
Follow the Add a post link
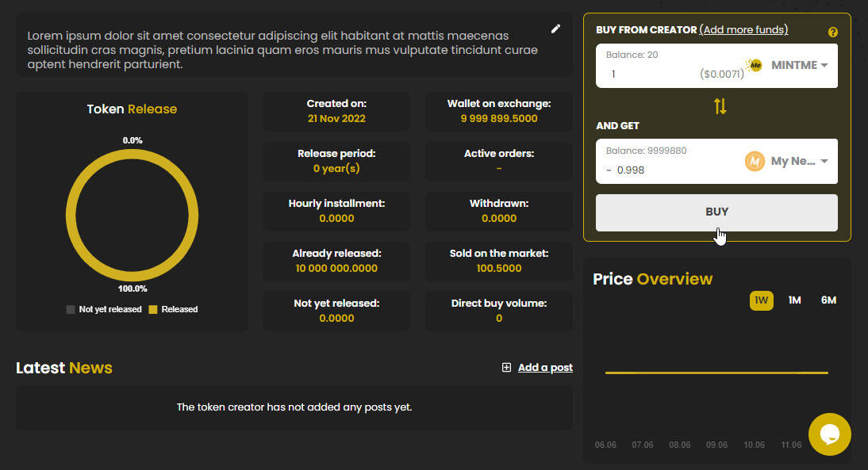[545, 368]
